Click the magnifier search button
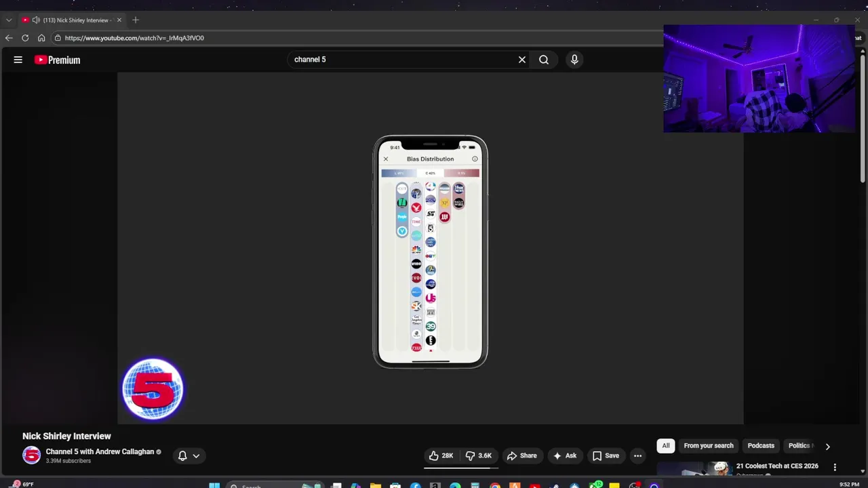This screenshot has width=868, height=488. [x=544, y=60]
